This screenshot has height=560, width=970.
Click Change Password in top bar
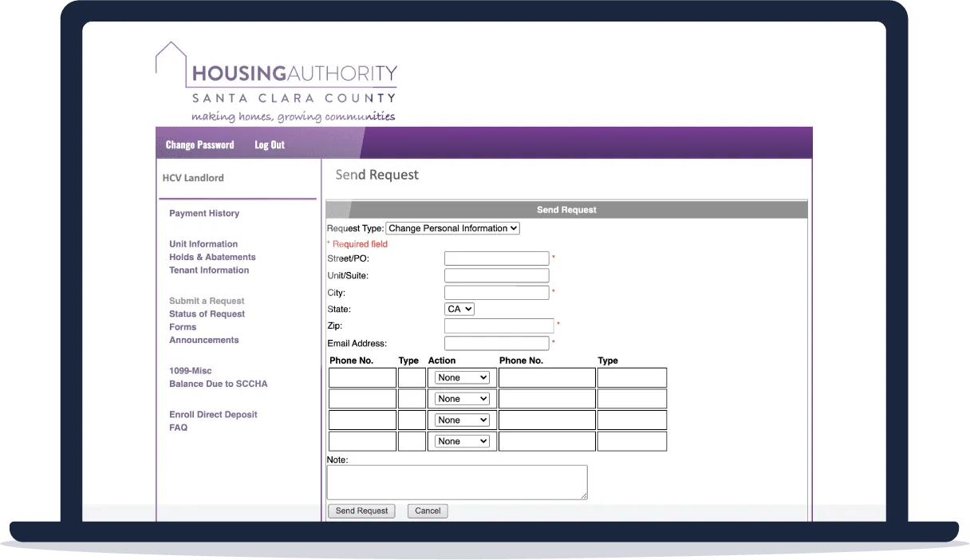[199, 144]
